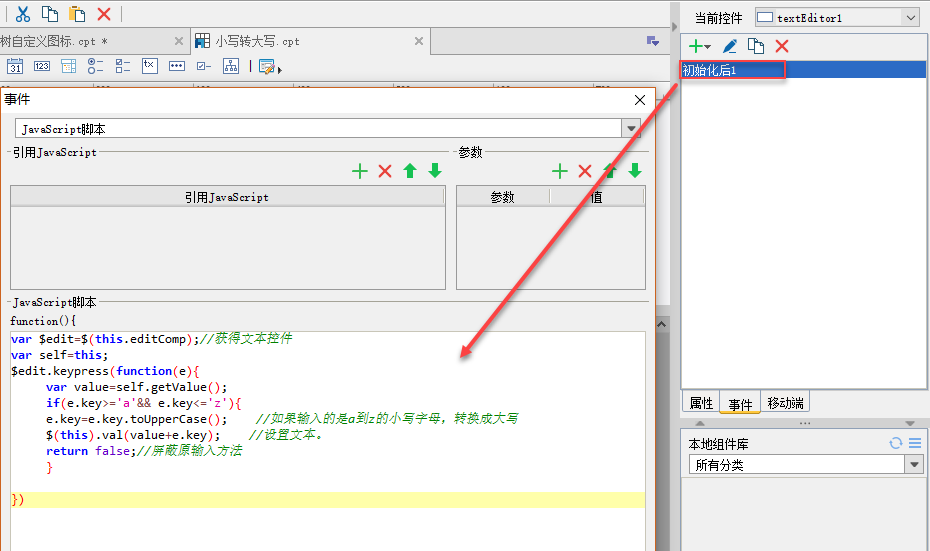Open the add-event dropdown arrow
The height and width of the screenshot is (551, 930).
pyautogui.click(x=708, y=47)
